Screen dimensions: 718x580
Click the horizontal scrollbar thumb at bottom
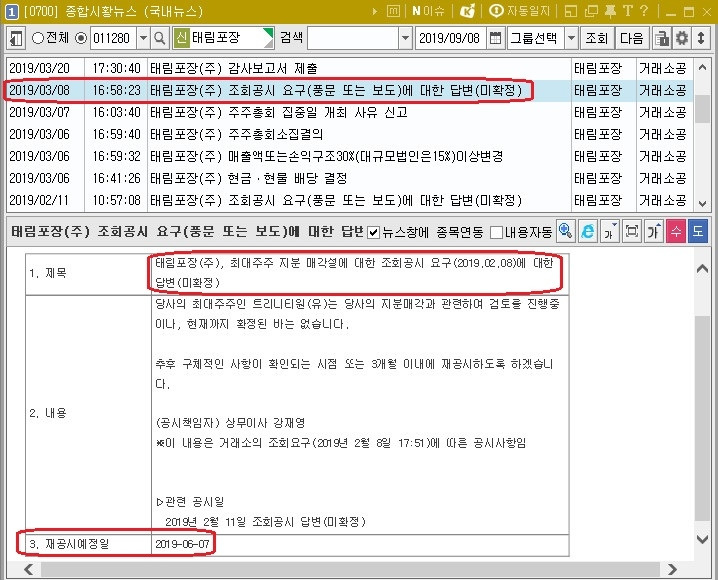click(350, 569)
